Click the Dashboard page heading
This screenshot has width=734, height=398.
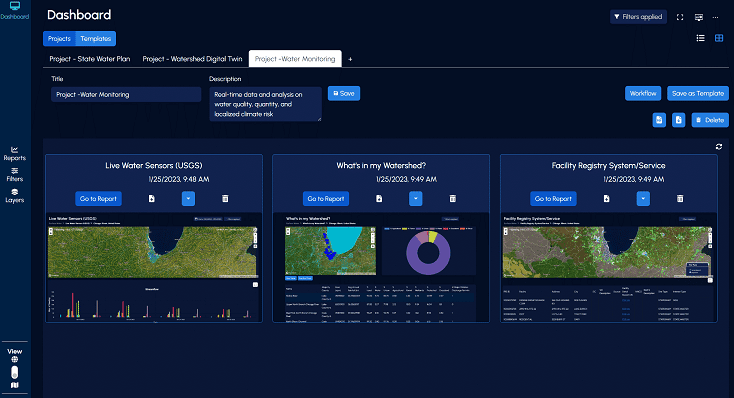pyautogui.click(x=79, y=15)
